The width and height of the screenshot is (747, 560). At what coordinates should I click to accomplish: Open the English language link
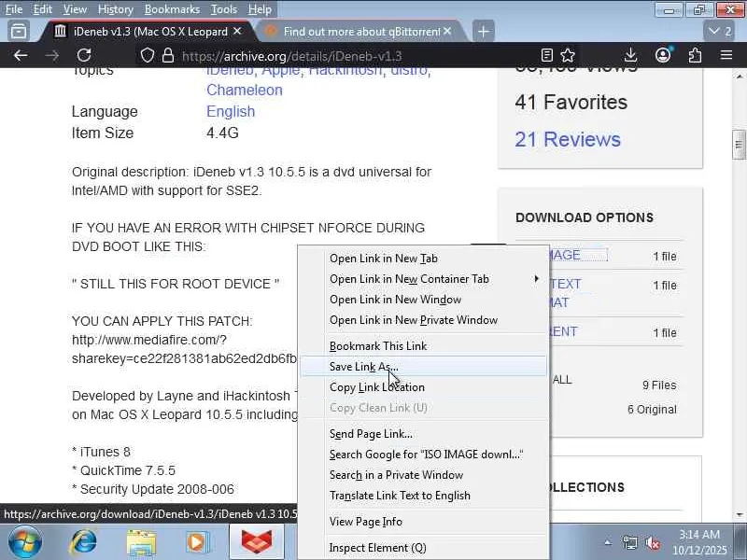pos(231,111)
